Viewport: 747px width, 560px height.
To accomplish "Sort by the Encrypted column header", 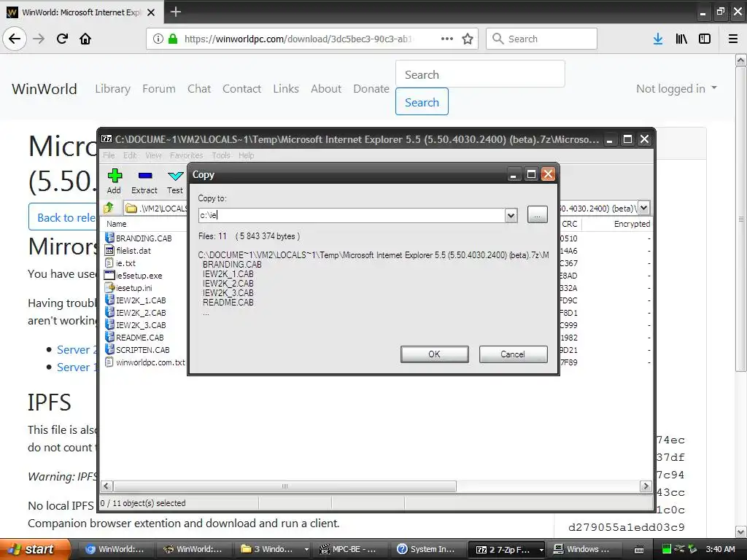I will point(632,224).
